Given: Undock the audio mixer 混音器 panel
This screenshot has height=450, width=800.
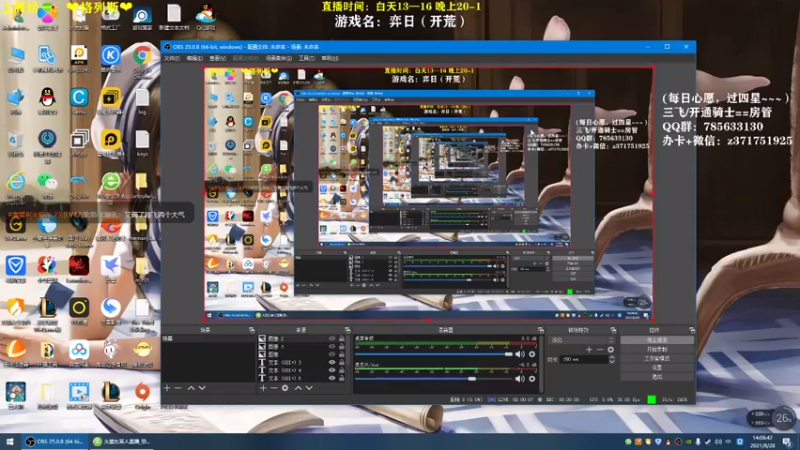Looking at the screenshot, I should (541, 330).
